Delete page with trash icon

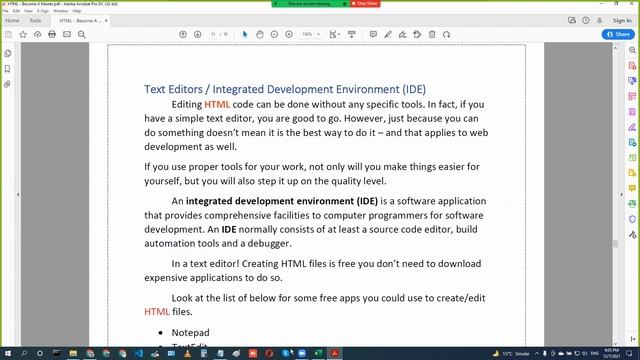click(432, 35)
